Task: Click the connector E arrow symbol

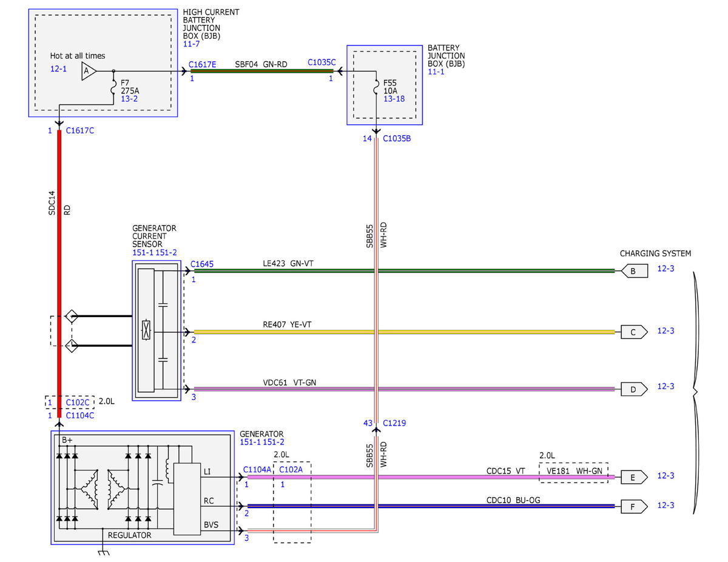Action: [634, 478]
